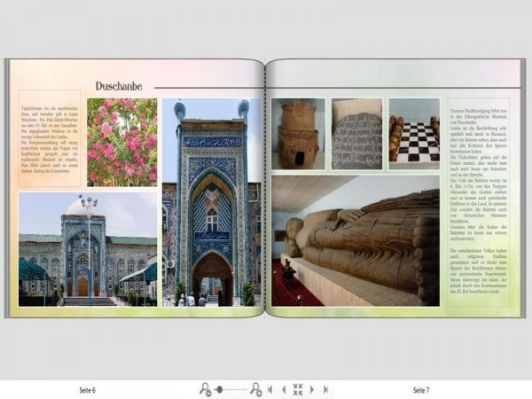532x399 pixels.
Task: Select the clay tower model photo
Action: (x=298, y=134)
